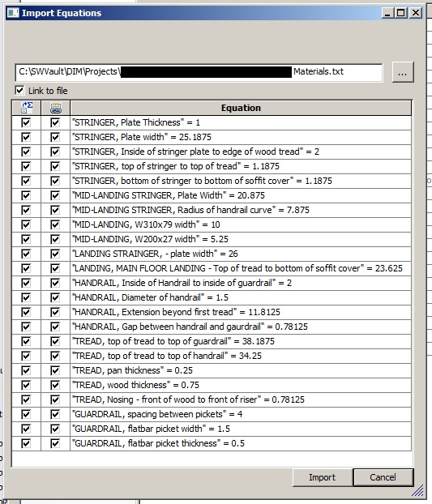
Task: Toggle import checkbox for HANDRAIL, Diameter of handrail
Action: point(26,297)
